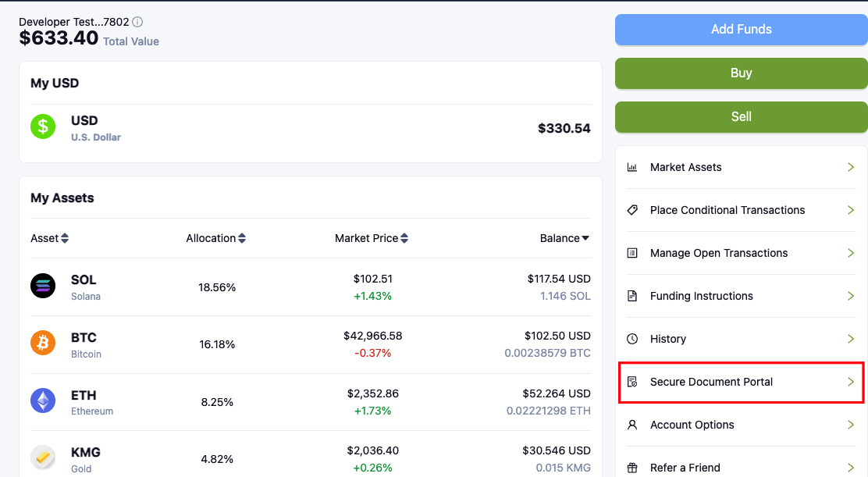The image size is (868, 477).
Task: Sort table by Asset column
Action: tap(50, 238)
